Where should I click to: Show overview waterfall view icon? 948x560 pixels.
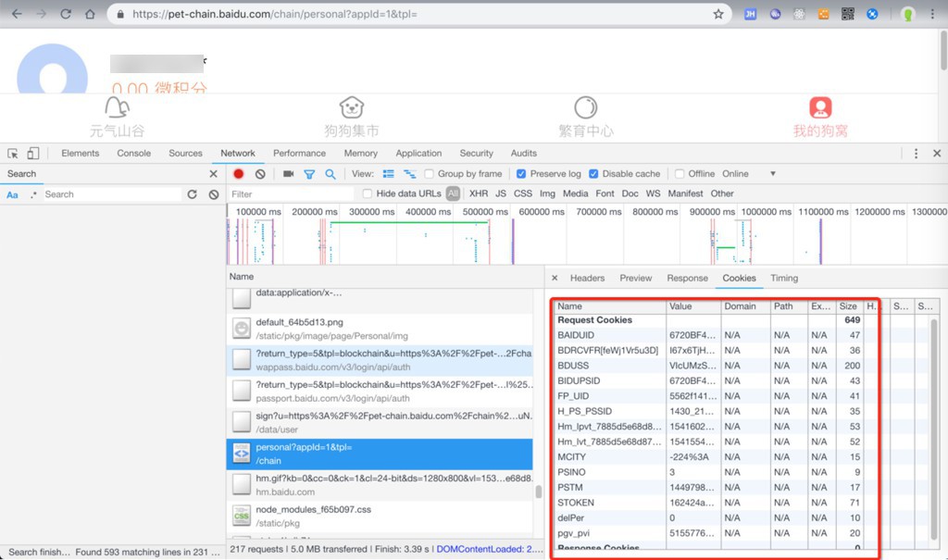(410, 174)
